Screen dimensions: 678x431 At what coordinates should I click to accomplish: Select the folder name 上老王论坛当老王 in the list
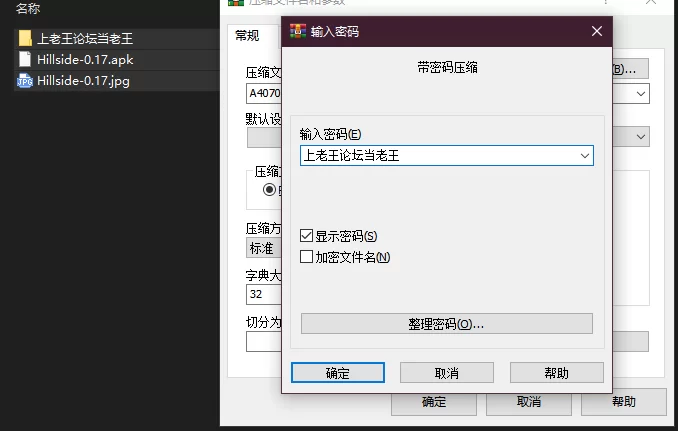[x=85, y=38]
